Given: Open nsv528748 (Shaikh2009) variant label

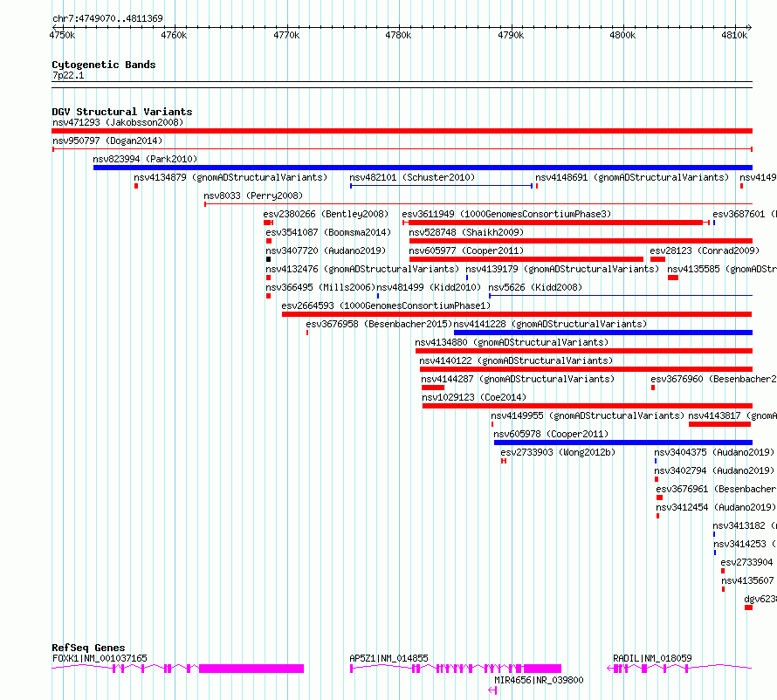Looking at the screenshot, I should point(466,232).
